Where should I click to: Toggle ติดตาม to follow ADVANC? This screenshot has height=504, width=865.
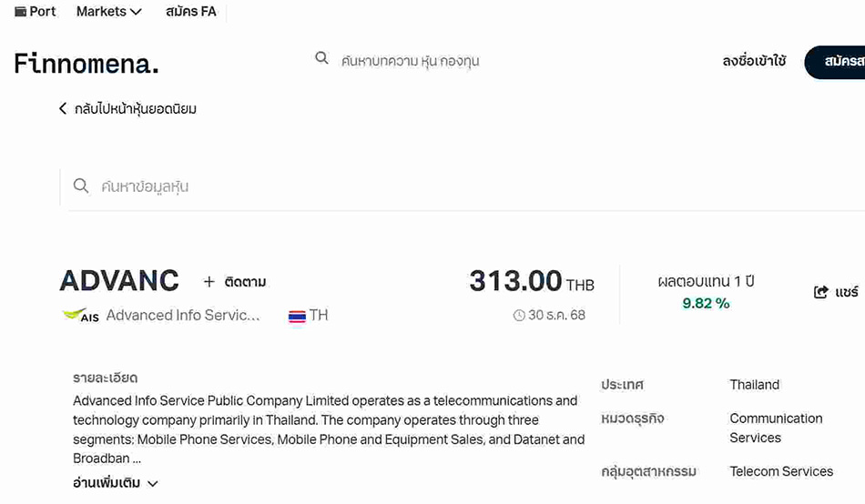tap(245, 282)
